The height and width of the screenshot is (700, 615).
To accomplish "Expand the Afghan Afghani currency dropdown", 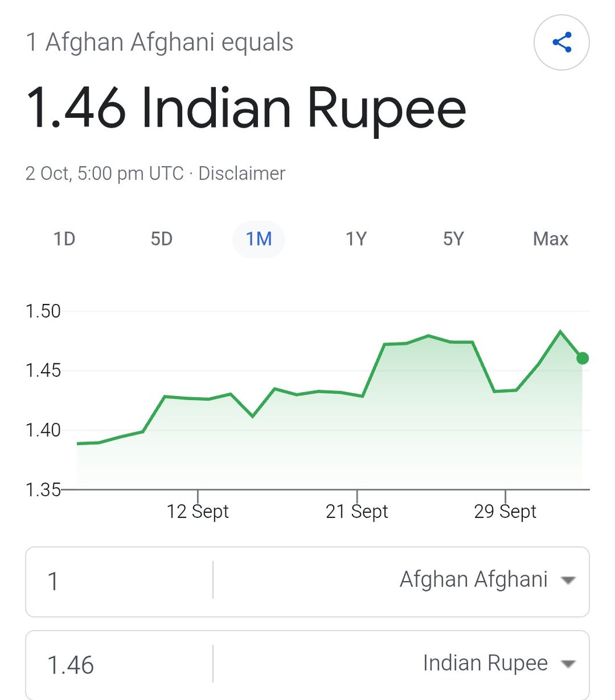I will pos(401,580).
